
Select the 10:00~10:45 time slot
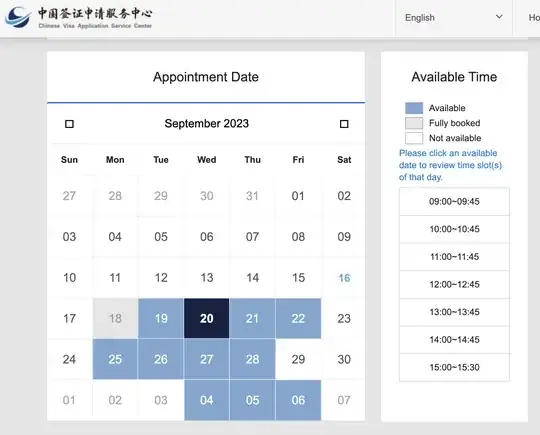(454, 229)
